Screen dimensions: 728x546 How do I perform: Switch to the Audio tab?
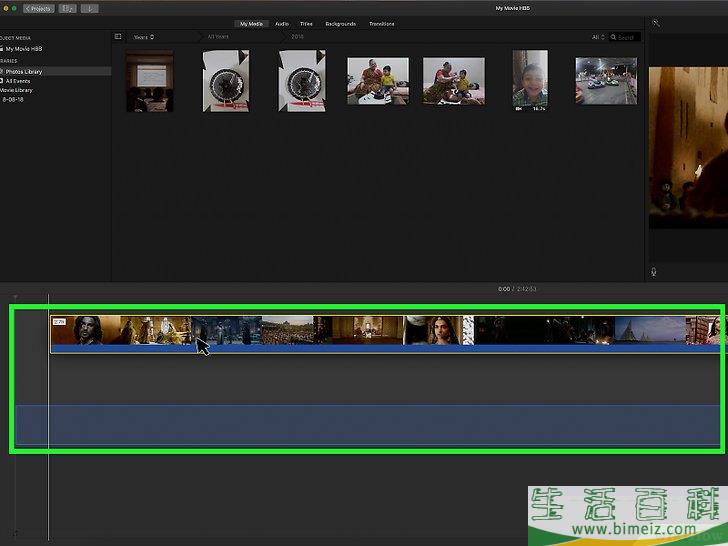282,24
